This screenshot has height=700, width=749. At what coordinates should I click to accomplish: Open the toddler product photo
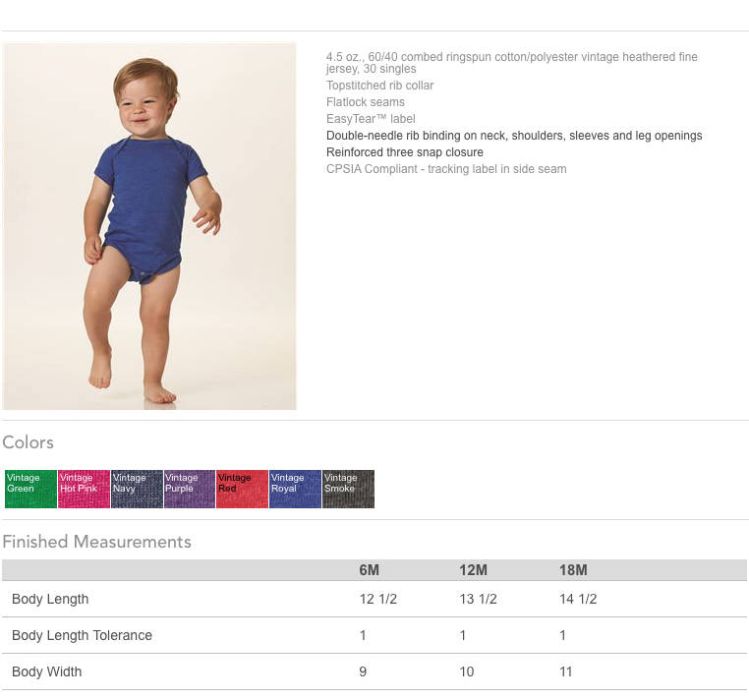tap(149, 226)
